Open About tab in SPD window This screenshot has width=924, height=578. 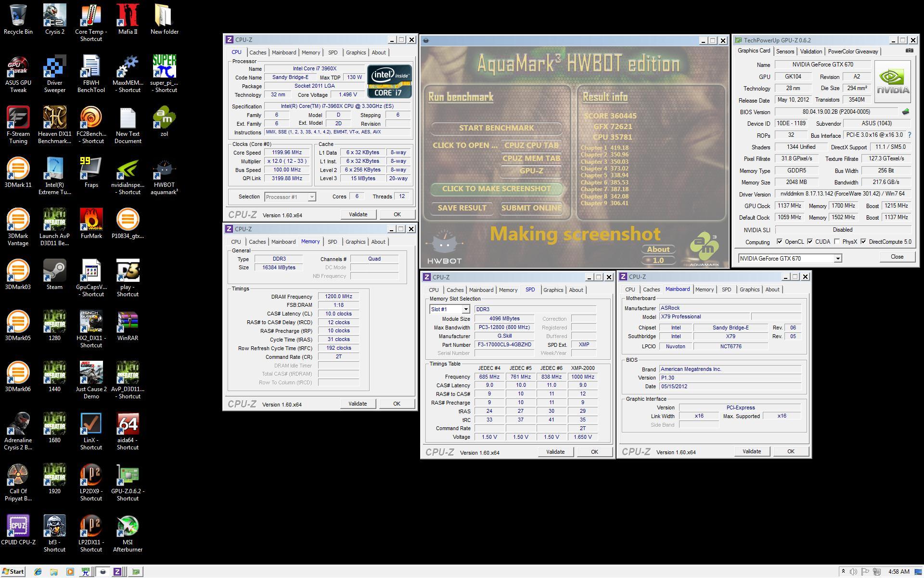(576, 290)
